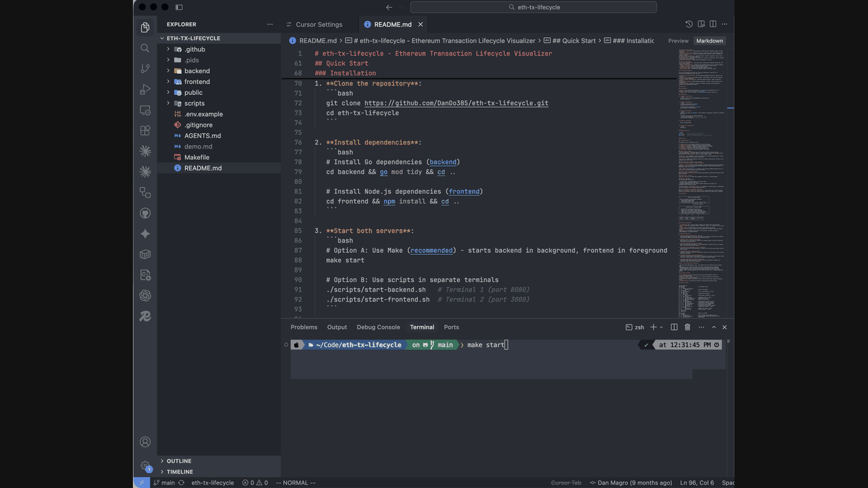
Task: Open the GitHub repository clone URL link
Action: [x=456, y=103]
